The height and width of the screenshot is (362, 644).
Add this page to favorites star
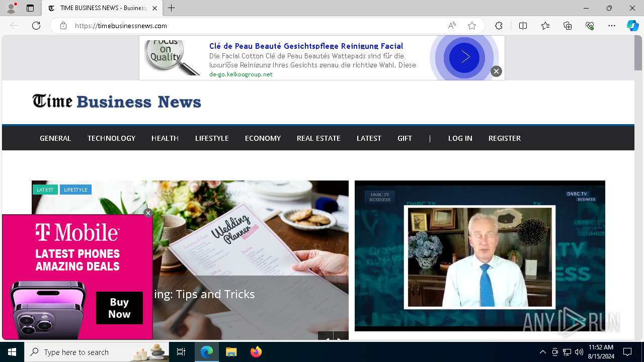472,26
